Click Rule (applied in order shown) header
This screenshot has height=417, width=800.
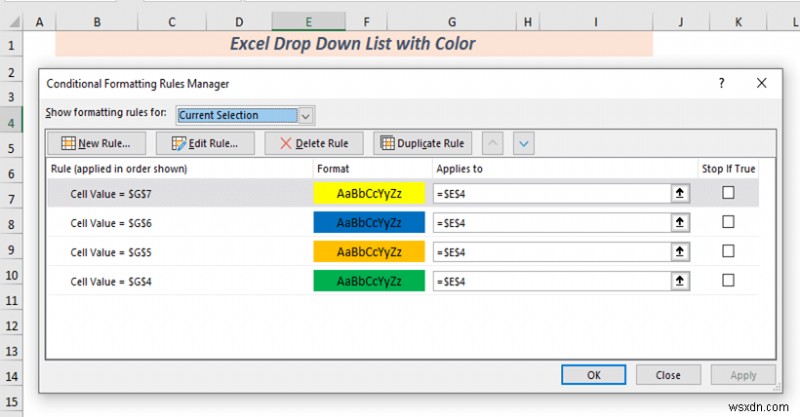pyautogui.click(x=119, y=169)
